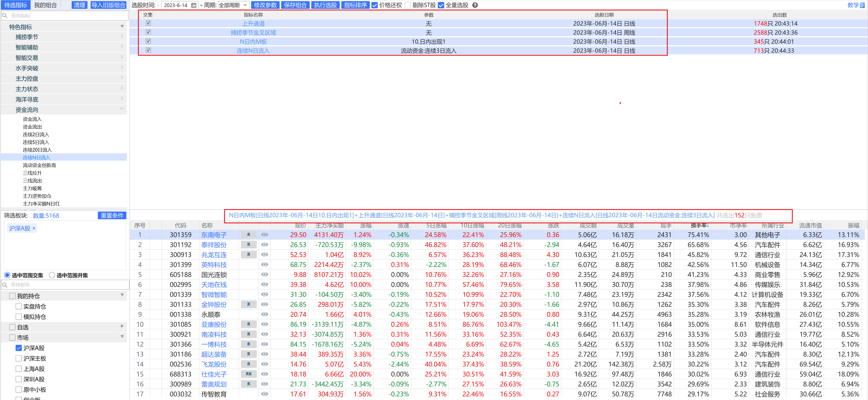The height and width of the screenshot is (400, 868).
Task: Click the R badge on 蕾奥规划 row
Action: point(249,384)
